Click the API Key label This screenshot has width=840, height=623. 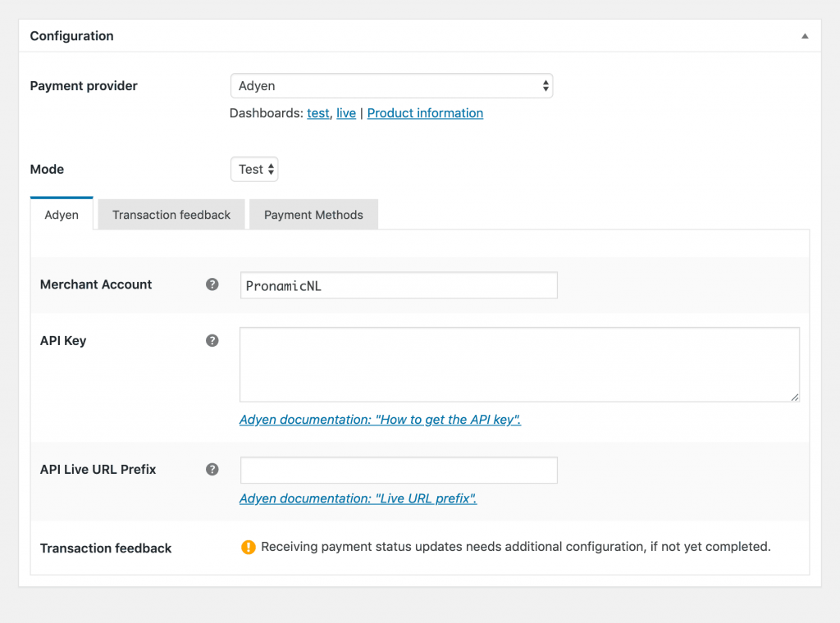(63, 340)
